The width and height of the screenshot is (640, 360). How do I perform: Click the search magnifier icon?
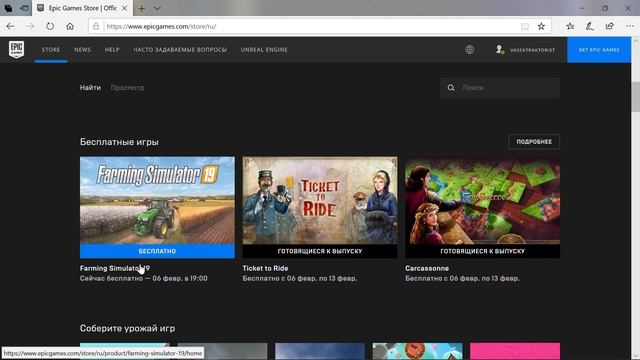point(451,88)
